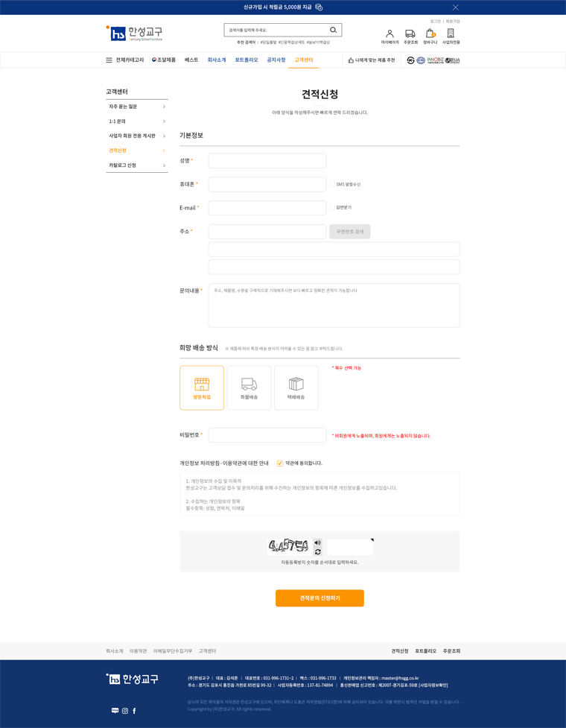
Task: Click footer 견적신청 link
Action: click(x=400, y=651)
